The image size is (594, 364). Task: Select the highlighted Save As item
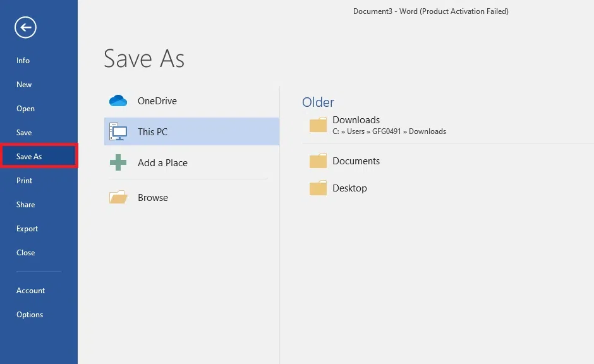[x=39, y=155]
